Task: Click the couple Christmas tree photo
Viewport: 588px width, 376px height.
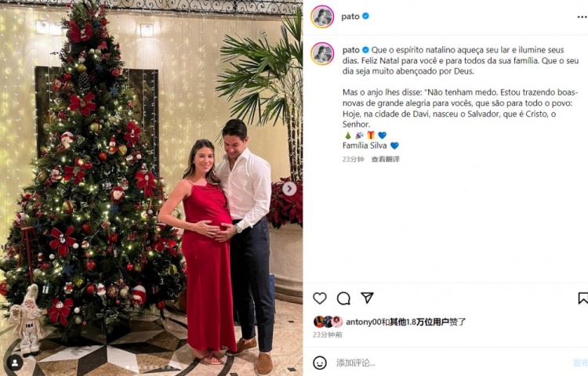Action: pos(151,188)
